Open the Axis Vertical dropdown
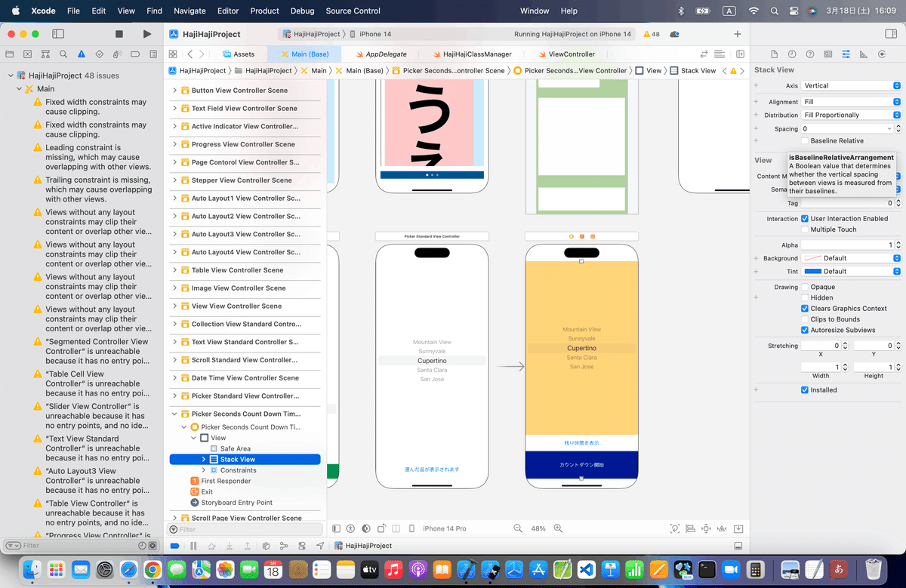 (851, 86)
